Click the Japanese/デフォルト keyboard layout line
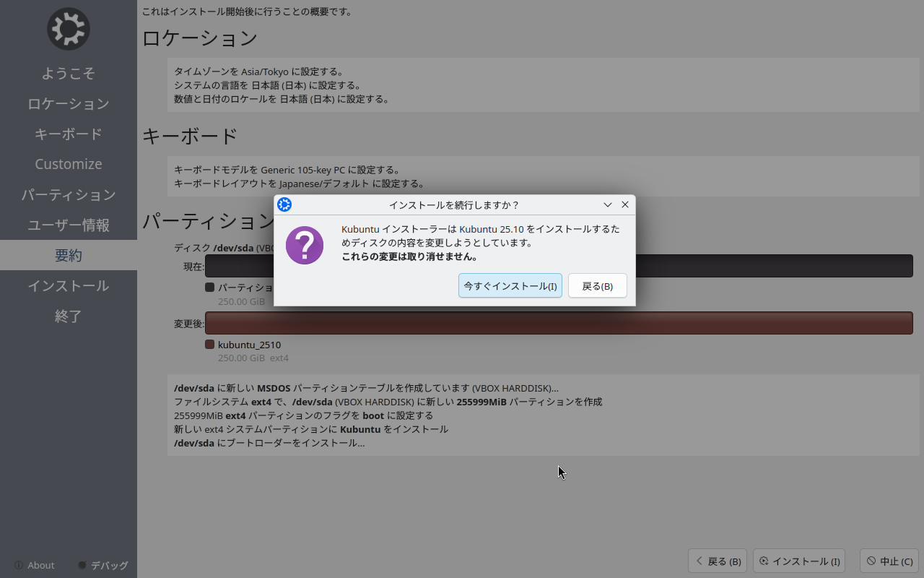 point(300,184)
